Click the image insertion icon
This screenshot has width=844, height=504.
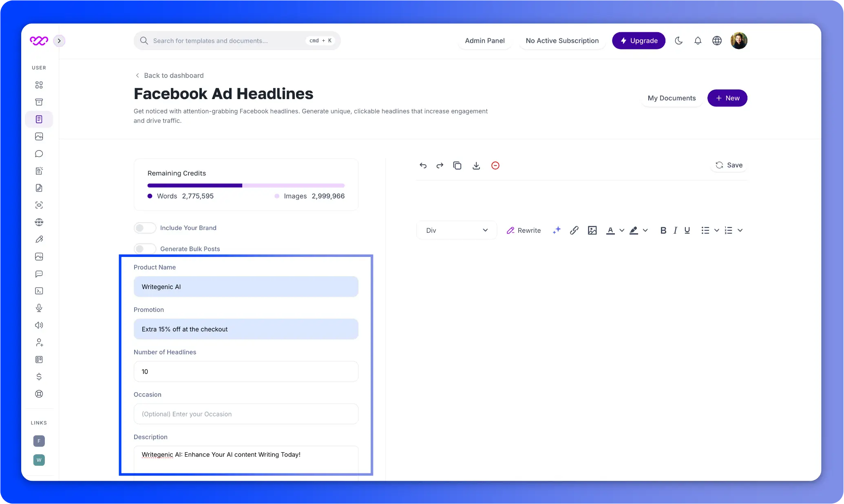(592, 230)
